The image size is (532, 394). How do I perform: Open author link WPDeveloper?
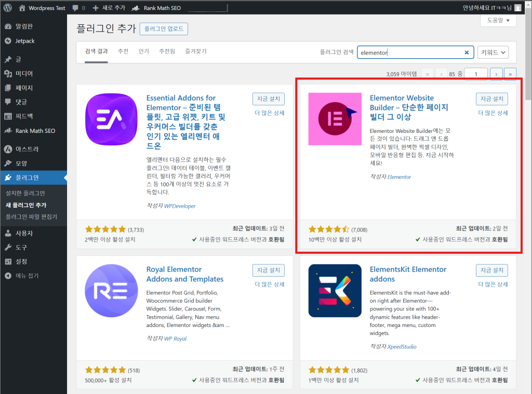coord(180,206)
